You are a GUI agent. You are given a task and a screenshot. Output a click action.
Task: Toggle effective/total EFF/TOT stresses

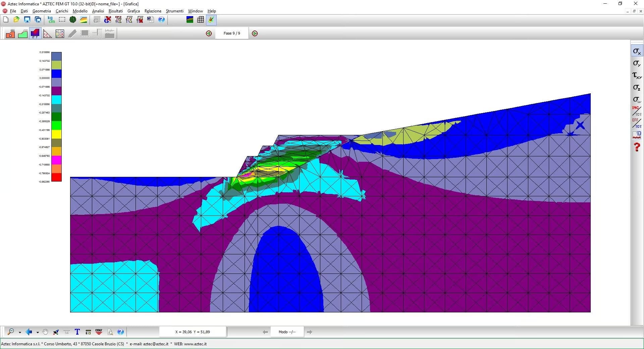coord(636,123)
